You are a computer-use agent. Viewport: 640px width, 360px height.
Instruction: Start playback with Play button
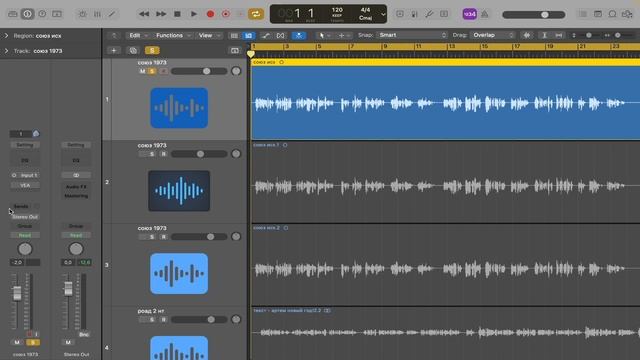point(193,14)
